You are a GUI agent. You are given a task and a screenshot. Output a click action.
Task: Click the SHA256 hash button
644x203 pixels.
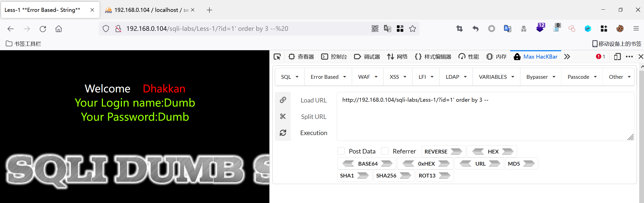394,175
